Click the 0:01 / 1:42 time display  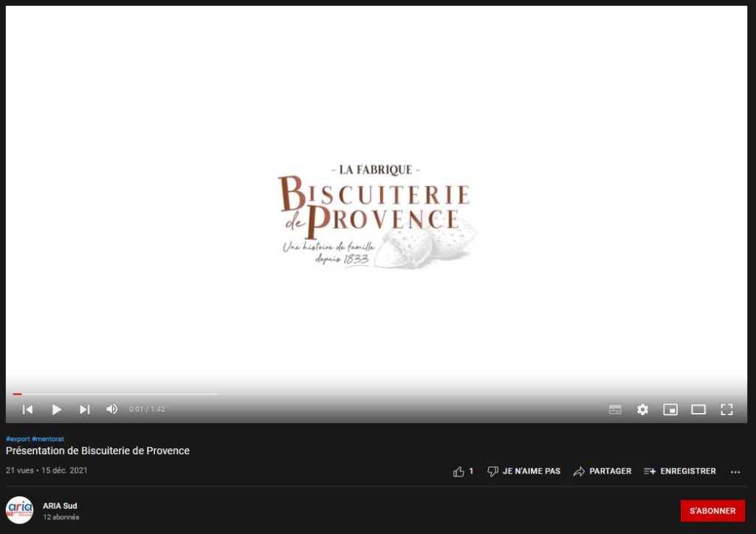click(x=147, y=409)
